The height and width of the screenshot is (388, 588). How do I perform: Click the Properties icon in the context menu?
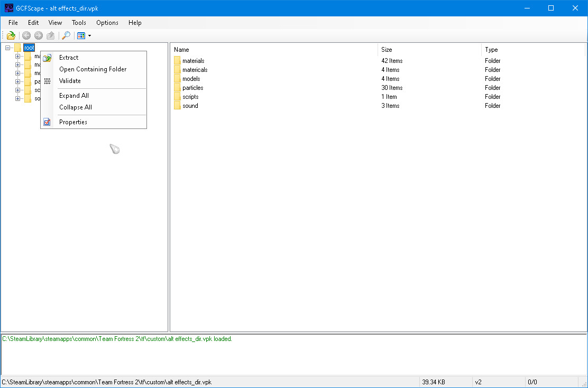[47, 122]
